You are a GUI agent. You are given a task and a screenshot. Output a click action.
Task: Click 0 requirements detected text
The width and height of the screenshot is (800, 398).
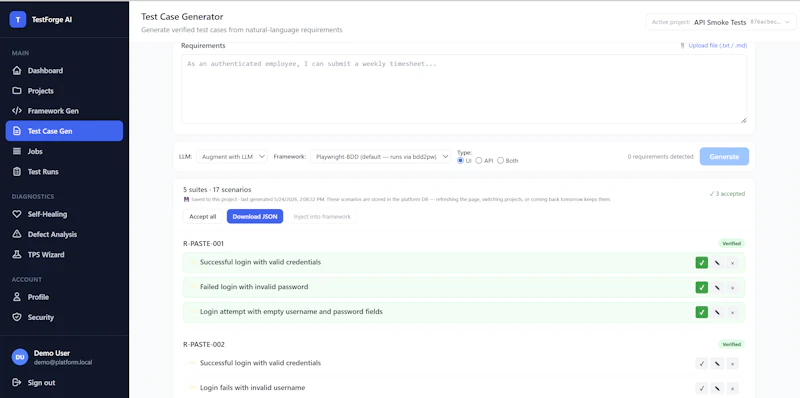coord(660,157)
